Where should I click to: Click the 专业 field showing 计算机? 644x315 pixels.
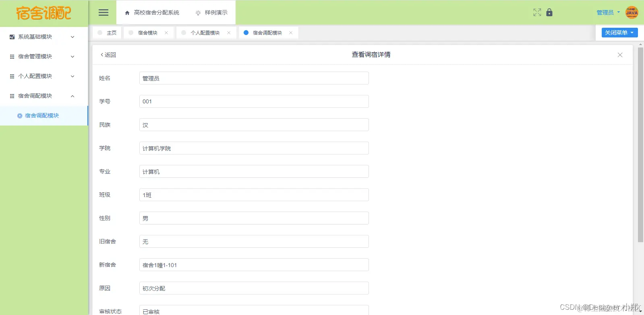(254, 171)
